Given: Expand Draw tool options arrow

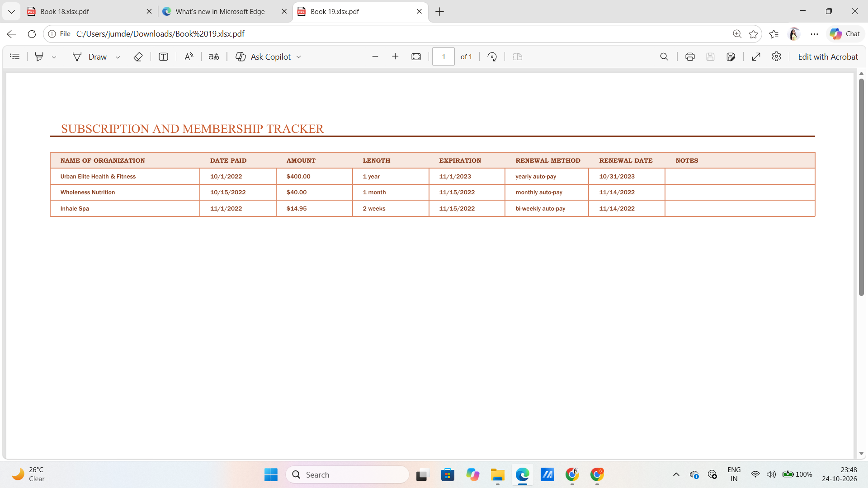Looking at the screenshot, I should [x=118, y=57].
